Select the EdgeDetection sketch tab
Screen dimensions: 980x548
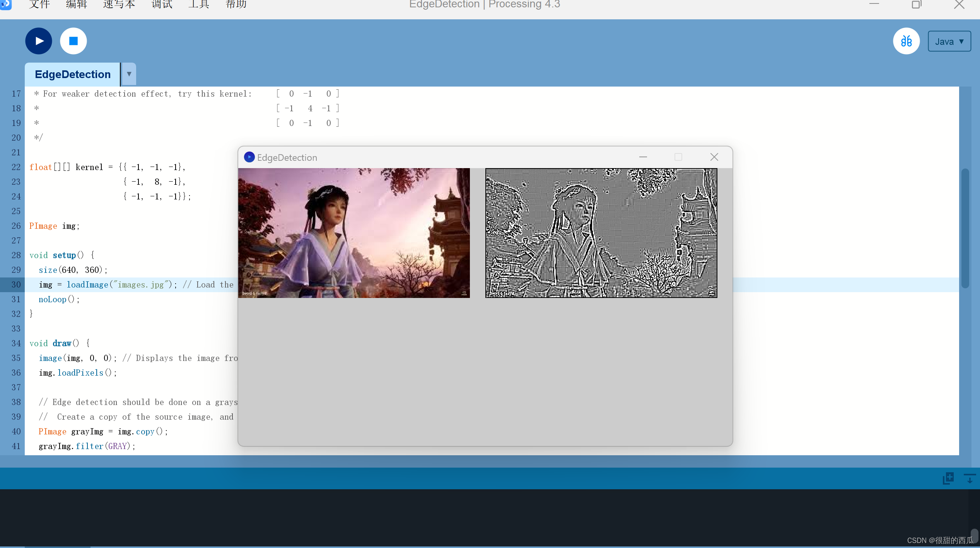[x=73, y=74]
